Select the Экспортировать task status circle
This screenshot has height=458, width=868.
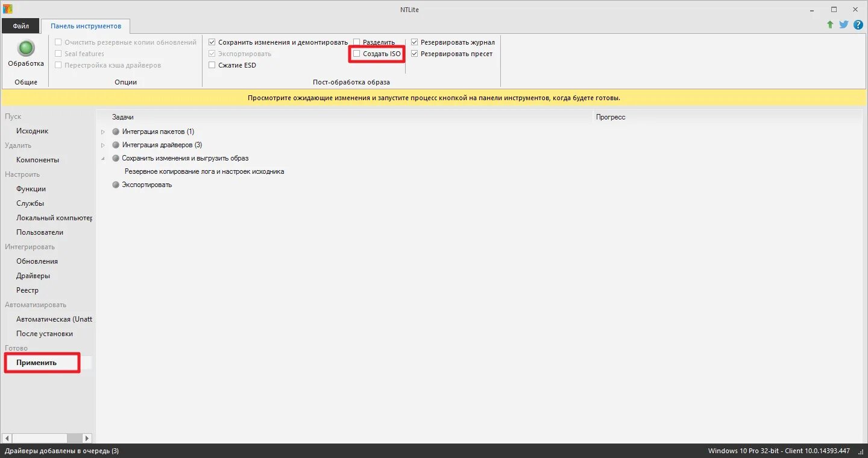(x=116, y=185)
